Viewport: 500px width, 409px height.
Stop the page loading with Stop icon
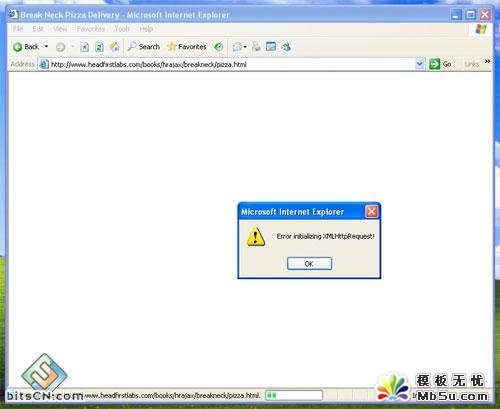pos(85,47)
